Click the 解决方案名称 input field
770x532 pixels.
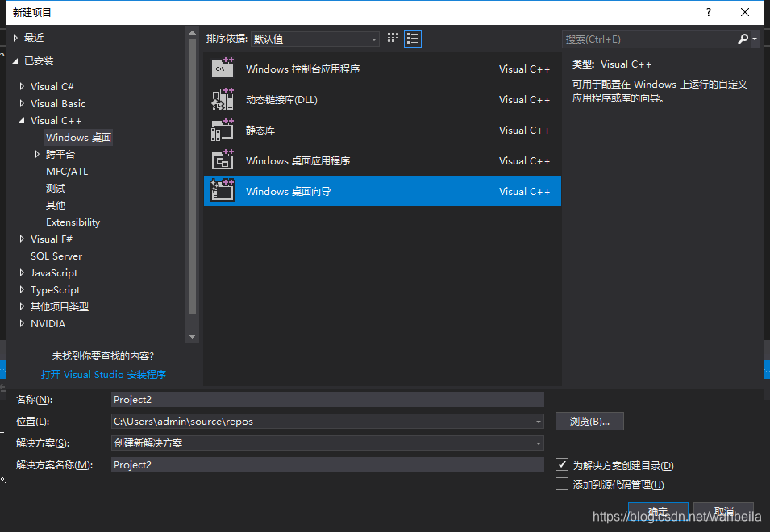pos(327,465)
